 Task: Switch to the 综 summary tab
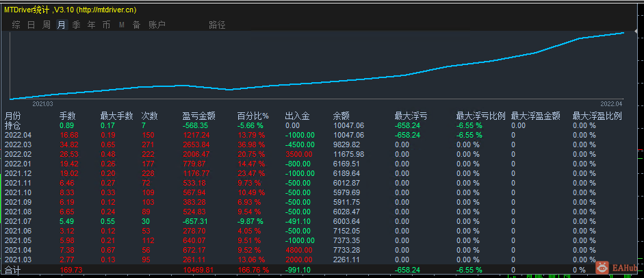click(16, 25)
